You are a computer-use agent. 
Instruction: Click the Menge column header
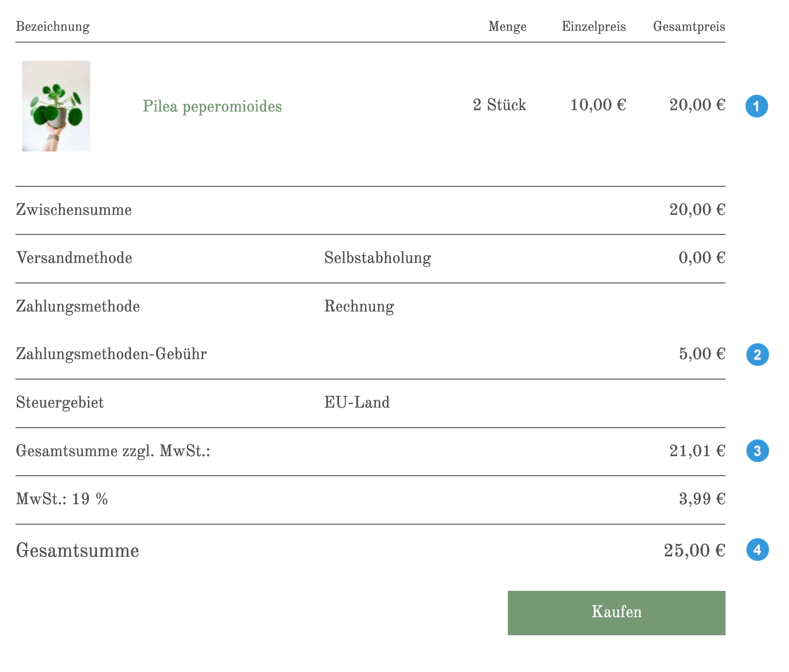pyautogui.click(x=507, y=26)
